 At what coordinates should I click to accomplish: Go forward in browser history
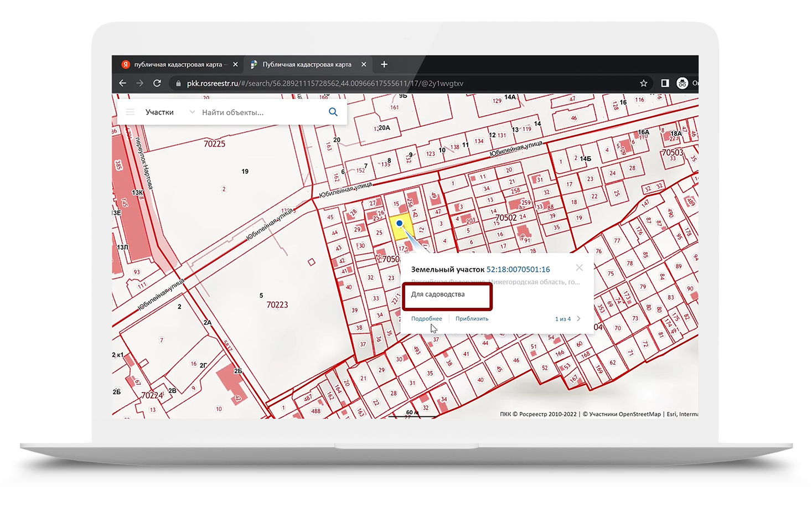click(140, 83)
